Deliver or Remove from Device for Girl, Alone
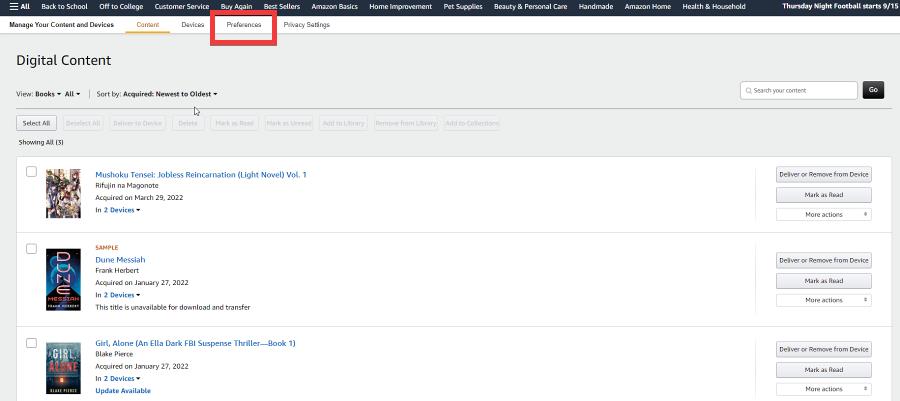 824,349
